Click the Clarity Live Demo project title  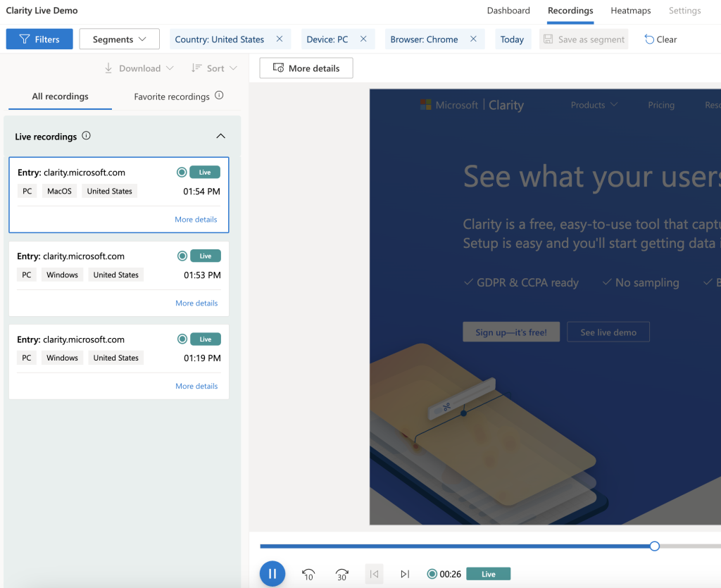pos(42,11)
